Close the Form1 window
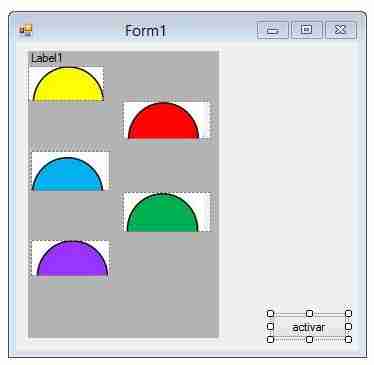This screenshot has width=374, height=365. pos(341,30)
